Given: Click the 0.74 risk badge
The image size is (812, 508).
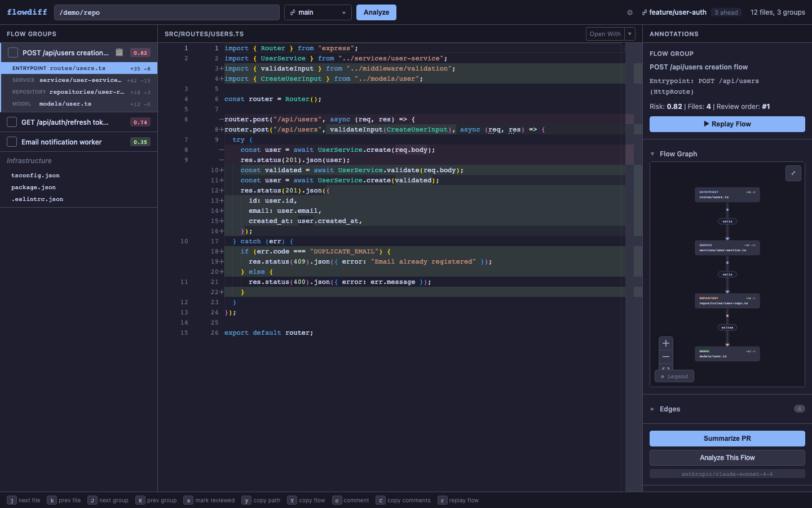Looking at the screenshot, I should 140,122.
